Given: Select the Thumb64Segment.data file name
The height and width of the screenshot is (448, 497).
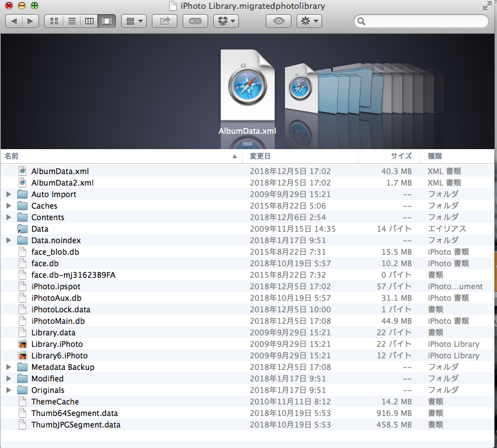Looking at the screenshot, I should 74,413.
